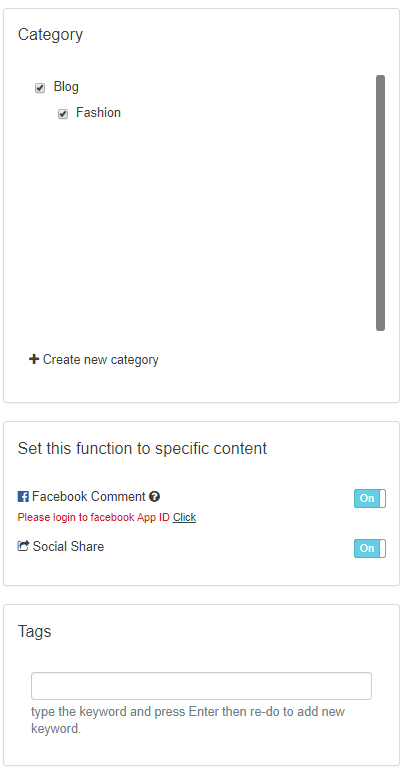The width and height of the screenshot is (404, 774).
Task: Click the Facebook Comment label
Action: pyautogui.click(x=89, y=497)
